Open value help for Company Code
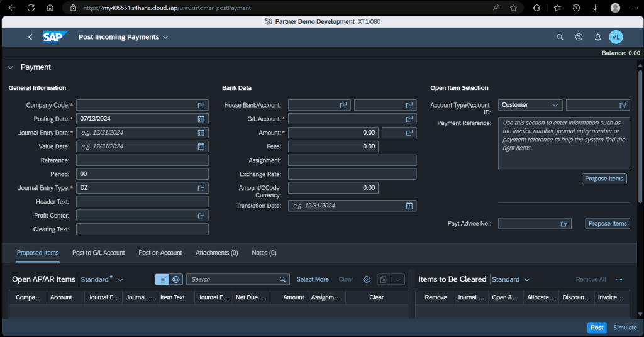This screenshot has width=644, height=337. [x=201, y=105]
